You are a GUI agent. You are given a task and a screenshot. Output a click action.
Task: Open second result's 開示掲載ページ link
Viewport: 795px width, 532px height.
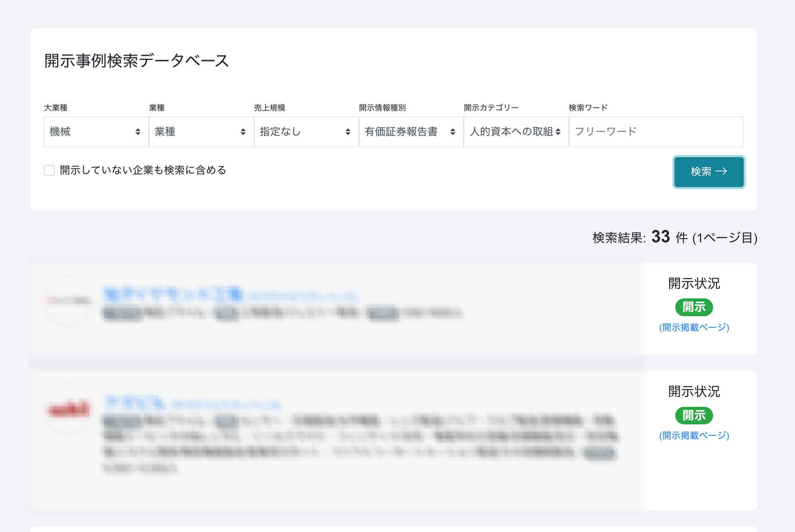(x=694, y=435)
